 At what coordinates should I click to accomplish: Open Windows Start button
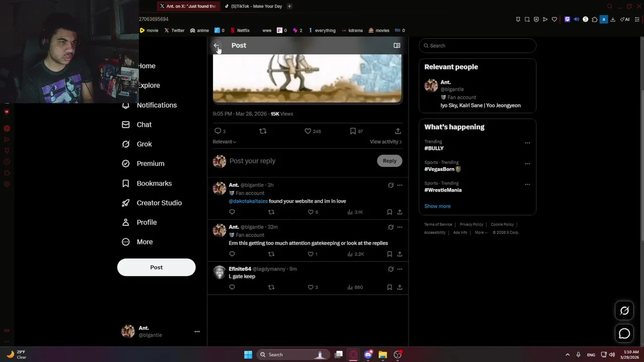click(x=248, y=354)
